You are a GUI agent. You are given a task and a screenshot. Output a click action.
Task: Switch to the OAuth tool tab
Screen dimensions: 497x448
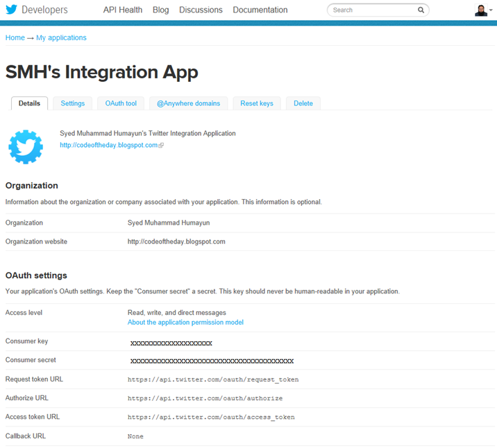(x=121, y=103)
